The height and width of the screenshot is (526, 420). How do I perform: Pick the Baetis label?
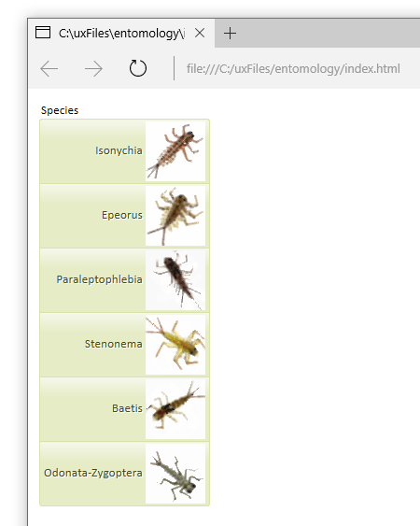[x=127, y=408]
